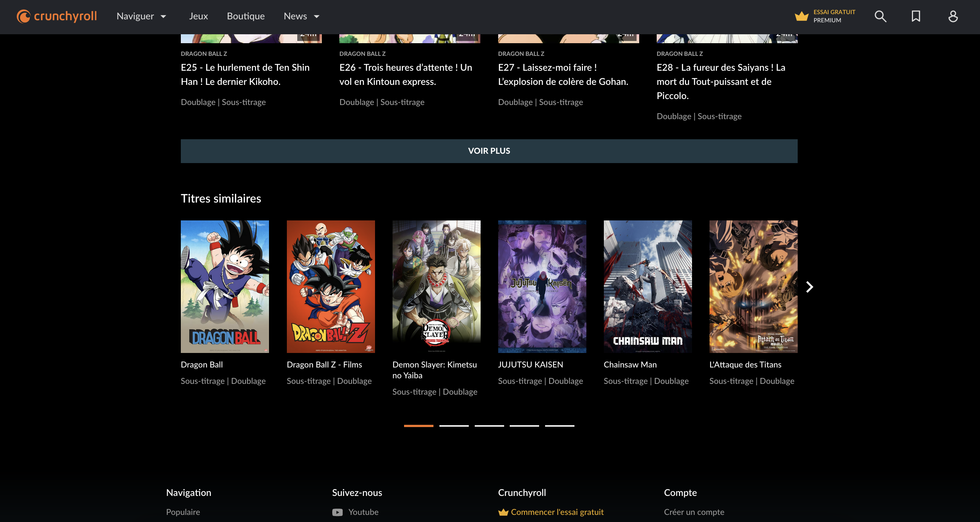
Task: Open the Naviguer chevron arrow
Action: (164, 17)
